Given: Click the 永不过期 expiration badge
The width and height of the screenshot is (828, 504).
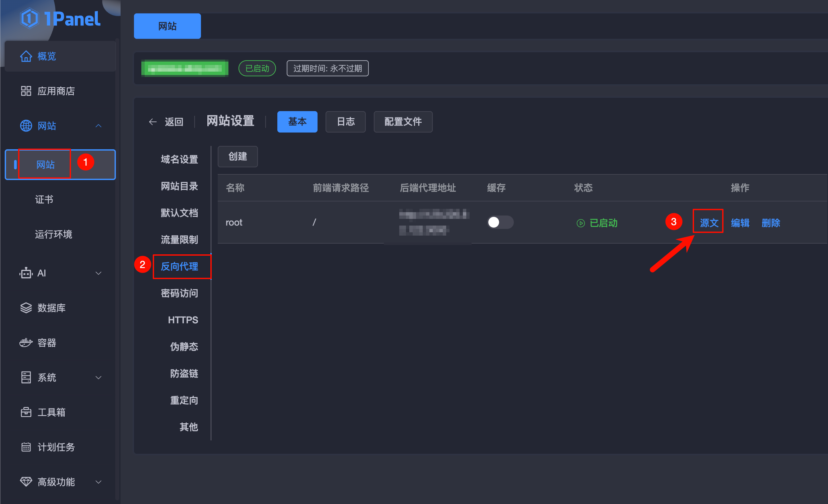Looking at the screenshot, I should click(x=327, y=68).
